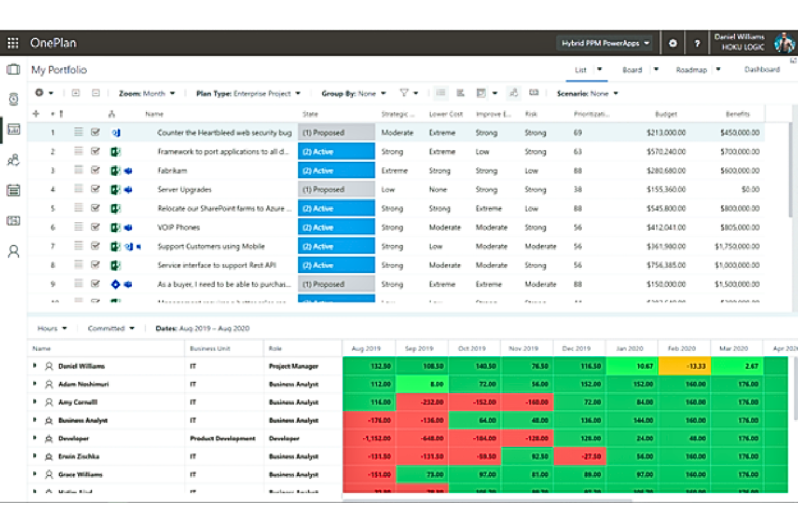The image size is (798, 532).
Task: Click the filter funnel icon
Action: point(404,93)
